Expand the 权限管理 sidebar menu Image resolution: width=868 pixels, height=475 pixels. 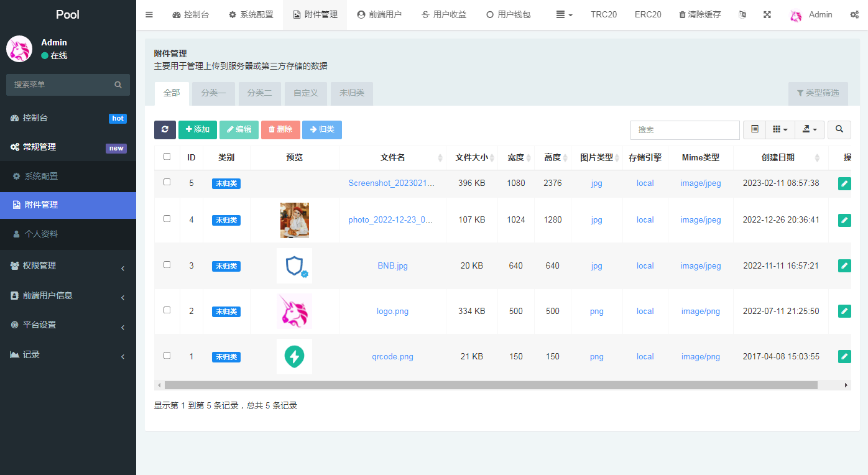pyautogui.click(x=68, y=266)
